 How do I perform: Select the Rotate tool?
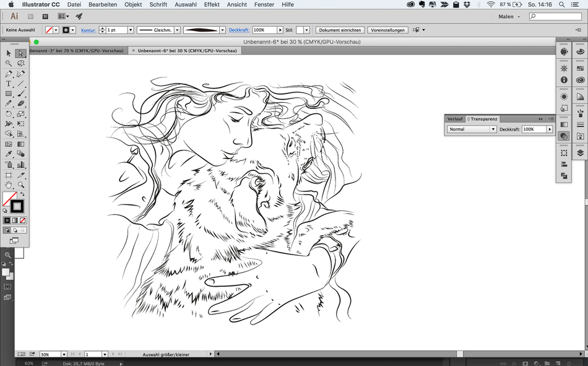pyautogui.click(x=9, y=114)
